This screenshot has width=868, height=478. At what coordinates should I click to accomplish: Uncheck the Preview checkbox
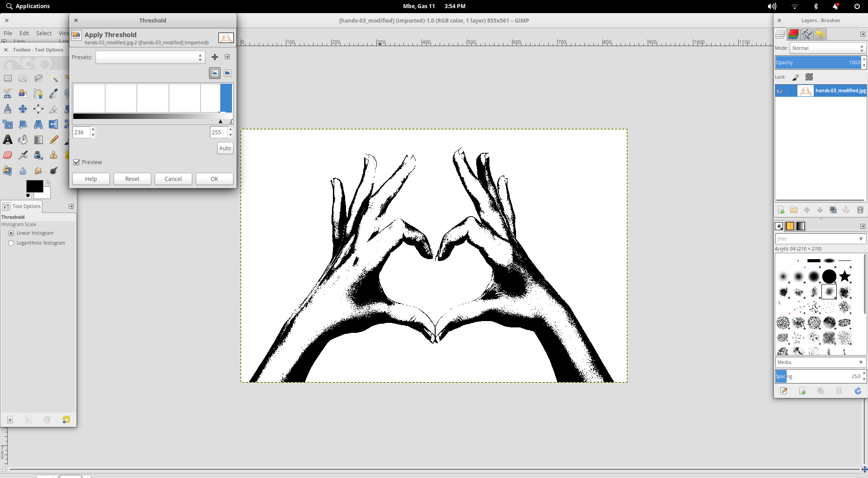tap(77, 162)
